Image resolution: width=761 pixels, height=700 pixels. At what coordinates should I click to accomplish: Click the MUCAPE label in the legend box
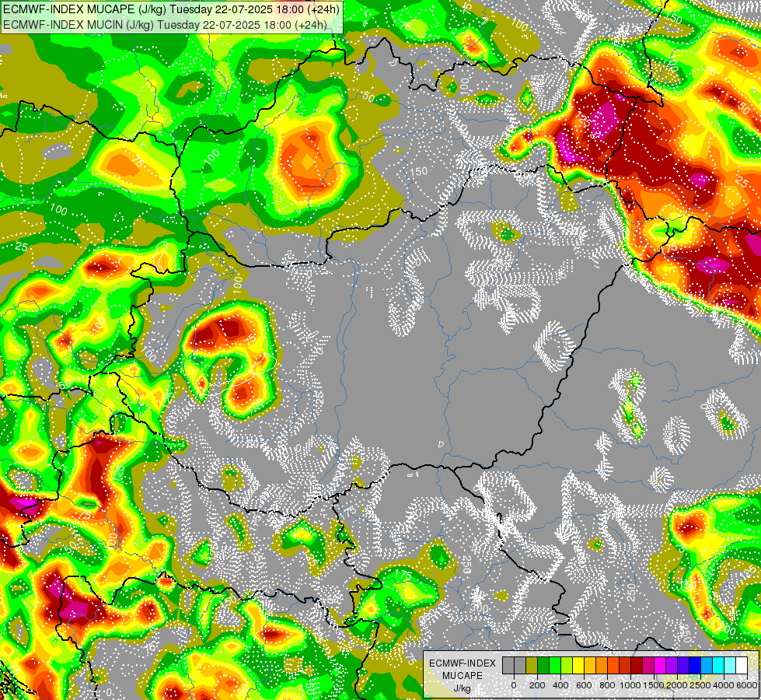pos(463,676)
